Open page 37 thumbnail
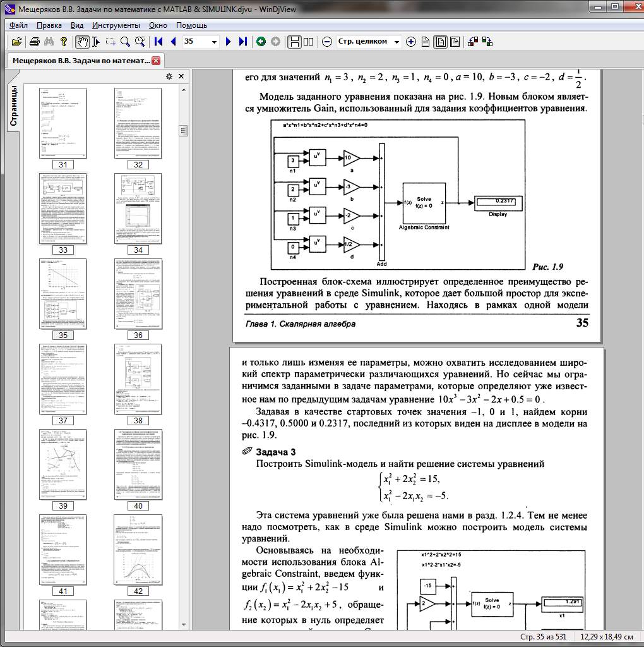The height and width of the screenshot is (647, 644). click(63, 379)
